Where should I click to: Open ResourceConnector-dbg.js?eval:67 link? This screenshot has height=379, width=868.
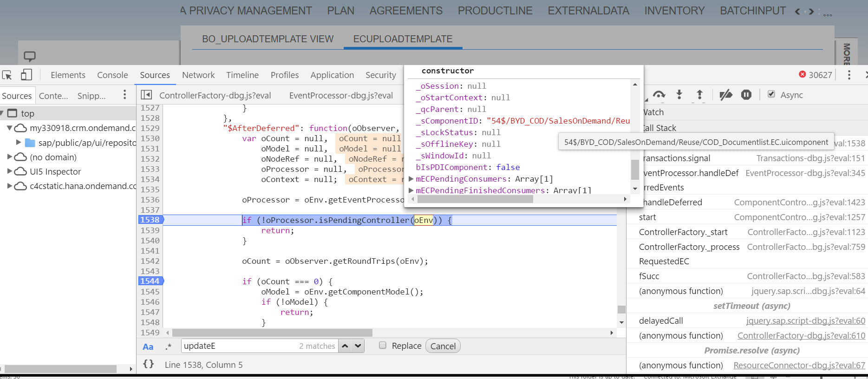(x=799, y=365)
